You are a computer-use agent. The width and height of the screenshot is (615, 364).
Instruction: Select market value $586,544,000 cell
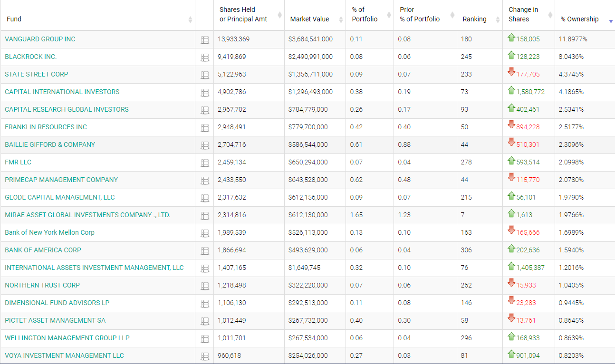tap(308, 144)
